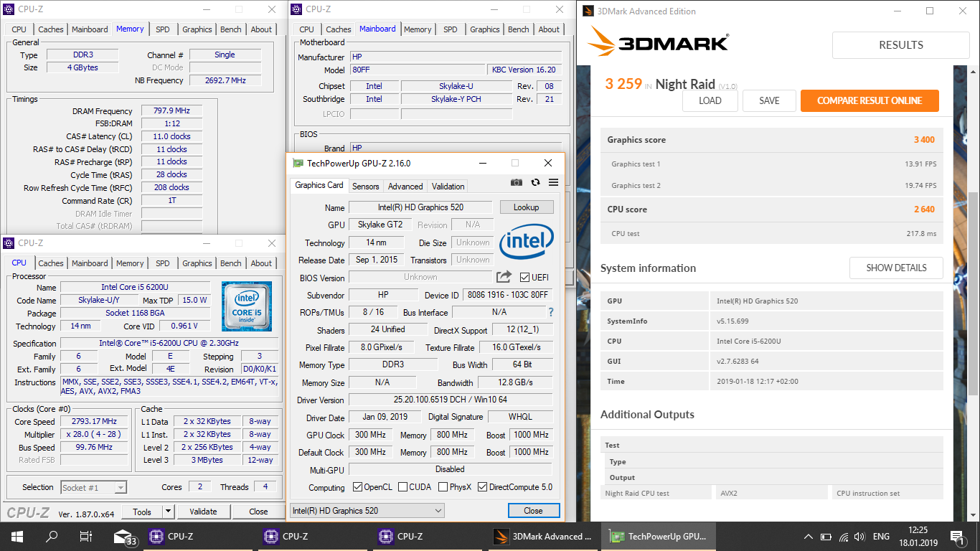Viewport: 980px width, 551px height.
Task: Click COMPARE RESULT ONLINE button
Action: tap(870, 100)
